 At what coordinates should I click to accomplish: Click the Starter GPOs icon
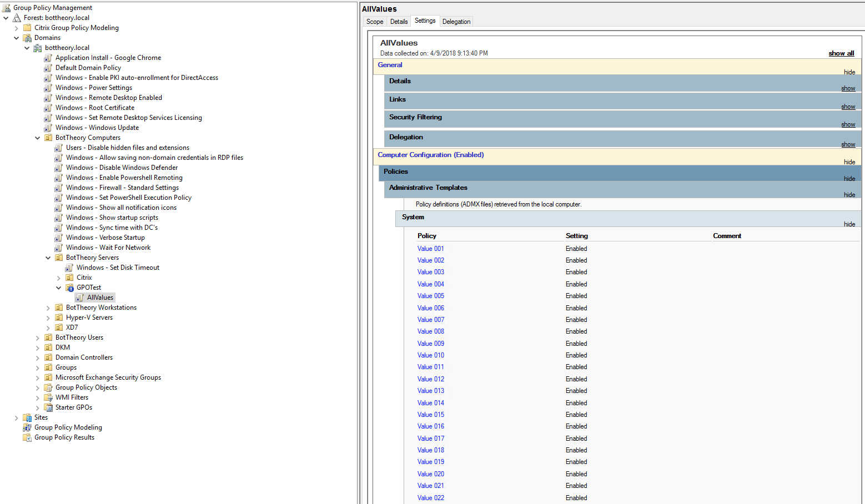48,407
